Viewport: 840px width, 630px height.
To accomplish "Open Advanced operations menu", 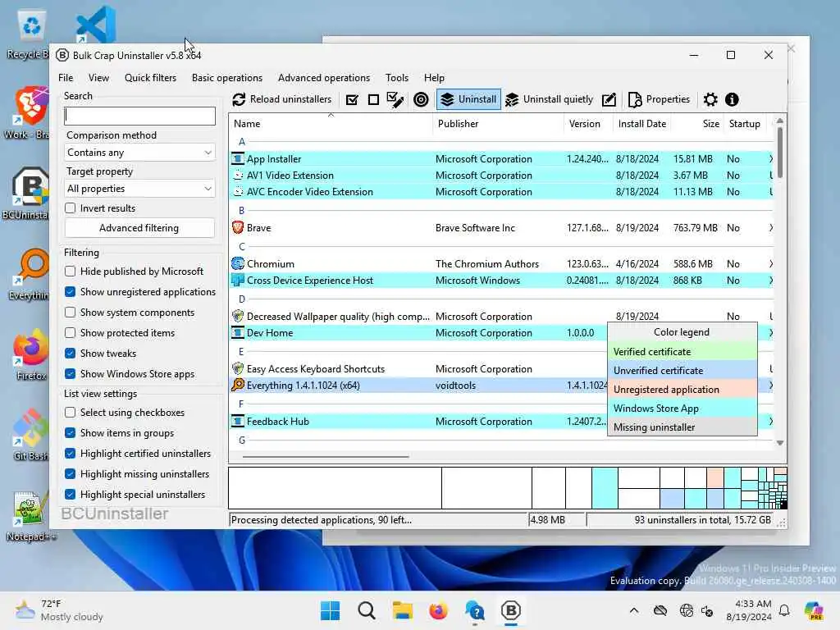I will pos(324,78).
